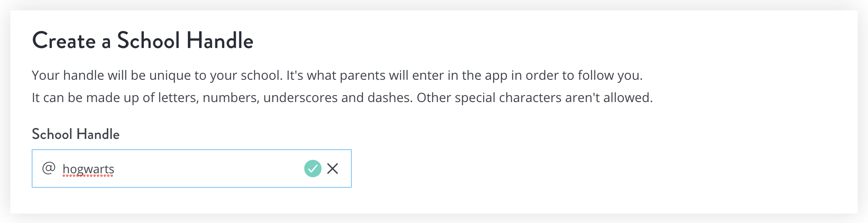Click the green checkmark validation icon

coord(313,169)
